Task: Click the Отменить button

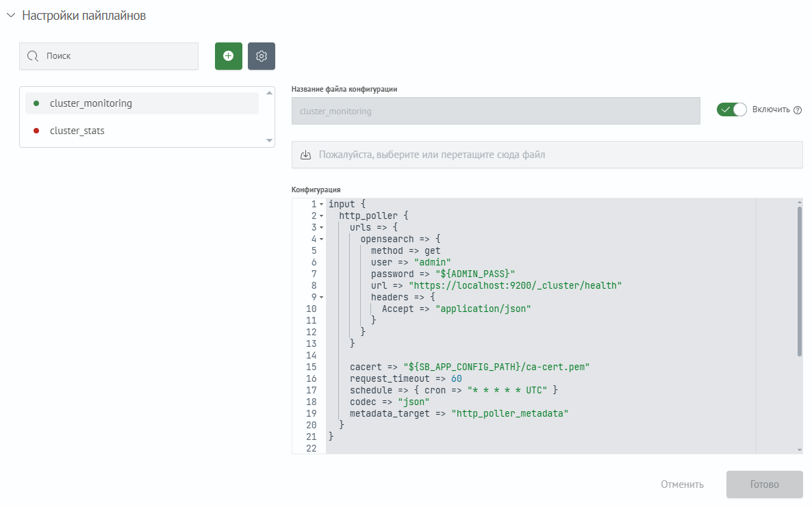Action: click(682, 484)
